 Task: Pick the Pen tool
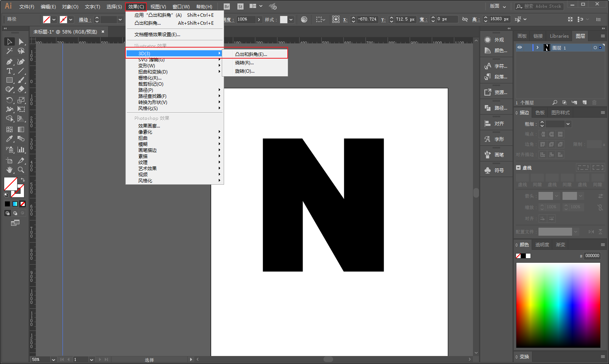pos(10,61)
